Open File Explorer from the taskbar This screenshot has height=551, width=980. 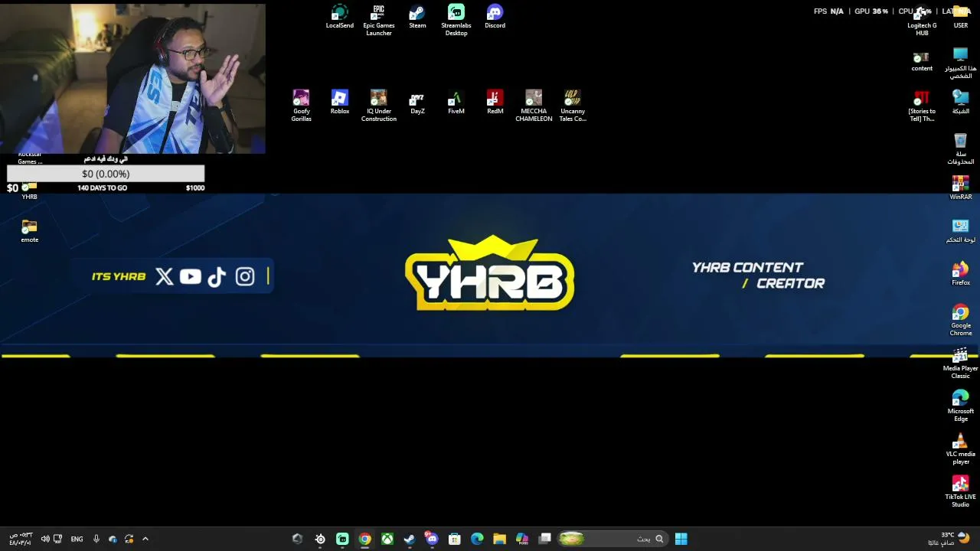click(x=500, y=539)
